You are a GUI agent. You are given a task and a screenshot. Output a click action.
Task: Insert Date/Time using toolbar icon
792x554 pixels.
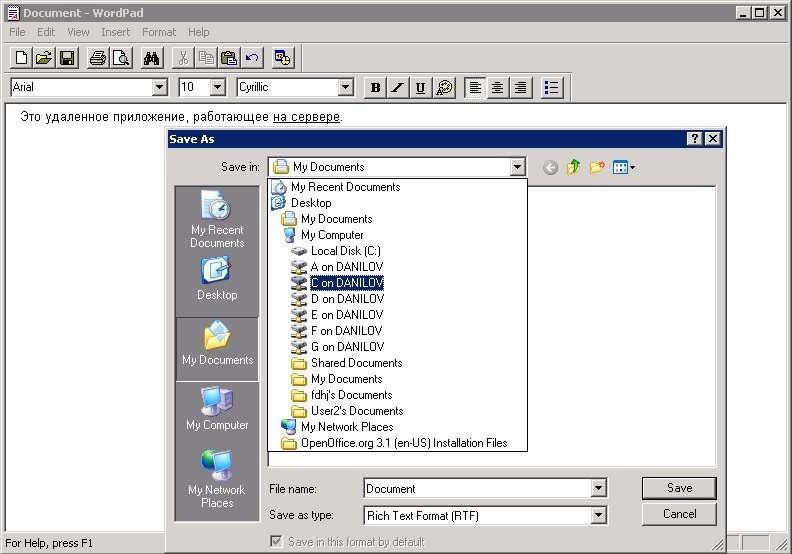point(282,58)
